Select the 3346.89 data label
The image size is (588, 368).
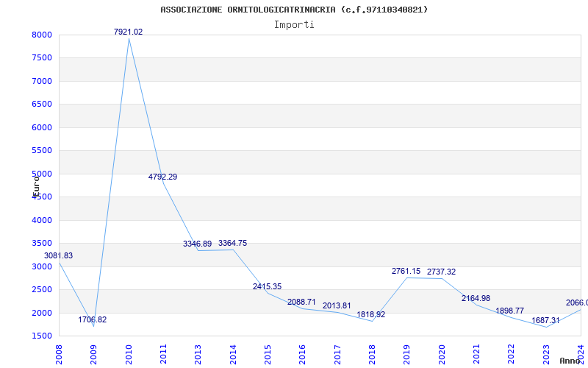click(197, 244)
